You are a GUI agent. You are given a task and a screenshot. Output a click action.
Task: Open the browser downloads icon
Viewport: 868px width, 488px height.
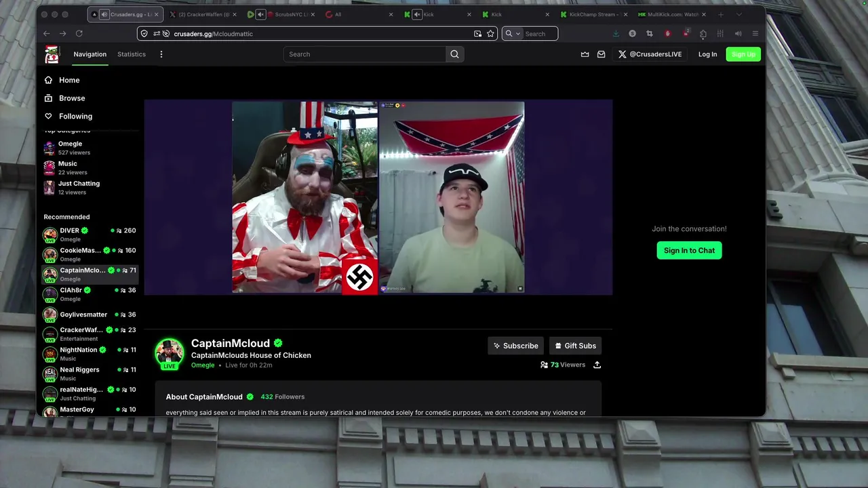tap(616, 33)
